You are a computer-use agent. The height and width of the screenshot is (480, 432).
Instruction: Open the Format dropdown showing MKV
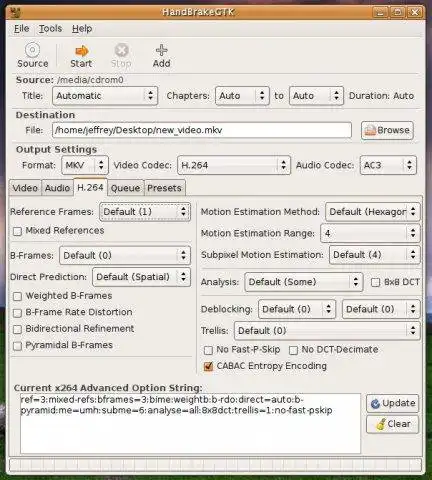(x=85, y=165)
